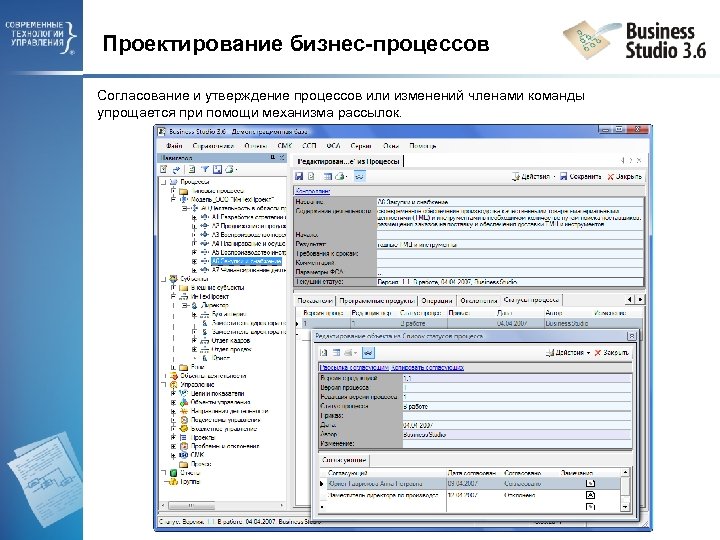The width and height of the screenshot is (720, 540).
Task: Switch to the Показатели tab
Action: coord(315,301)
